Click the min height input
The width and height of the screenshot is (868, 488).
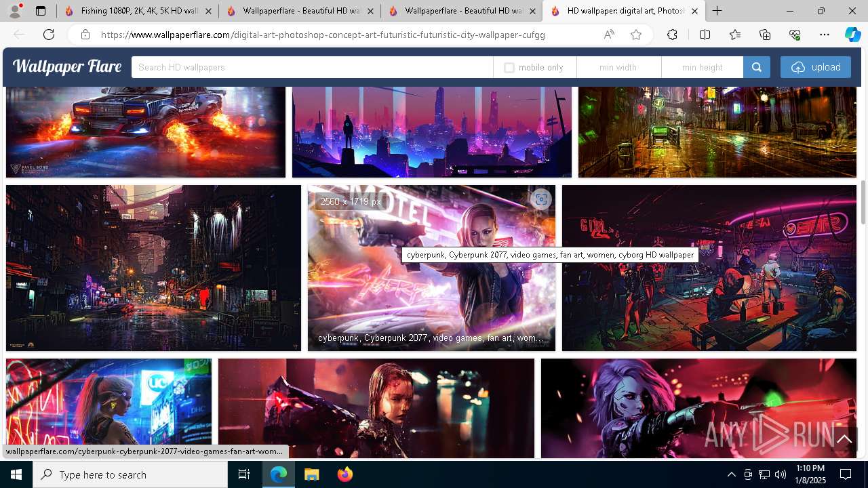(703, 67)
